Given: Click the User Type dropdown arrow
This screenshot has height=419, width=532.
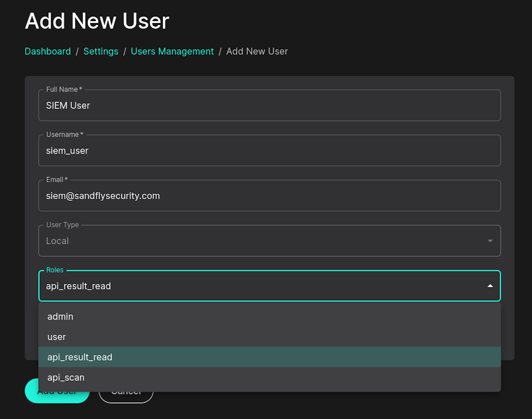Looking at the screenshot, I should (x=490, y=241).
